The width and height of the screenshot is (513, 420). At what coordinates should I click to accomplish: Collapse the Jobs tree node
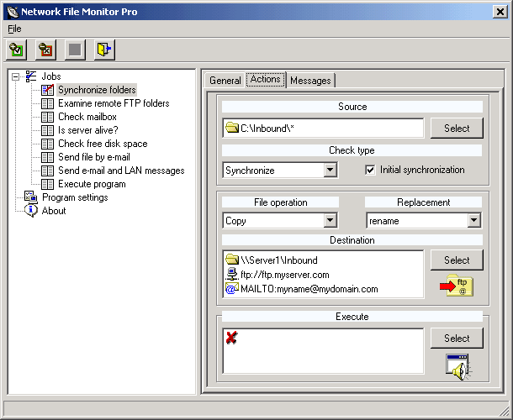pyautogui.click(x=15, y=76)
